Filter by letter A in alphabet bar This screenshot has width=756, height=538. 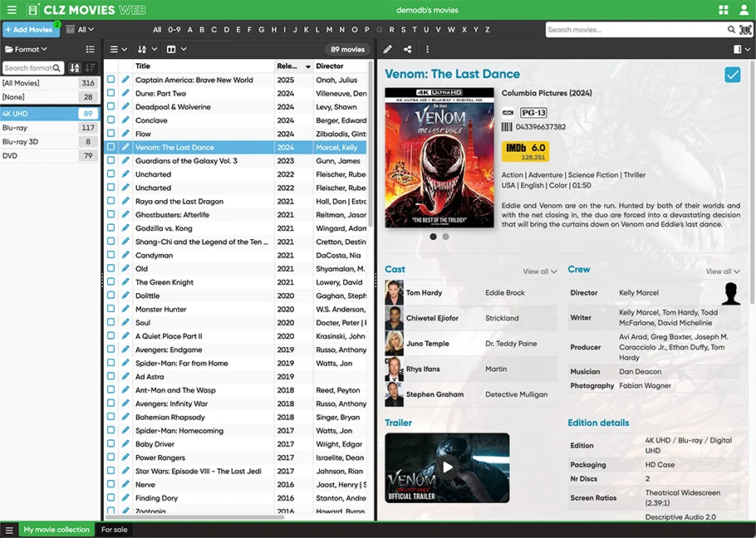(190, 29)
